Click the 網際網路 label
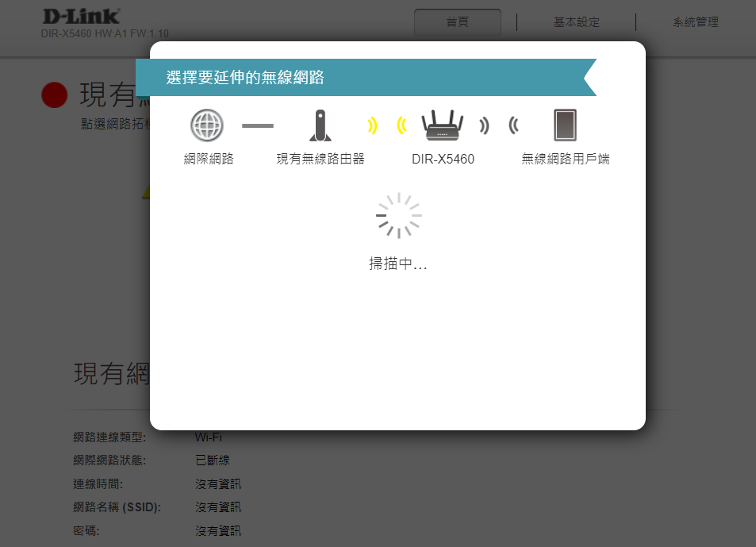 (209, 159)
